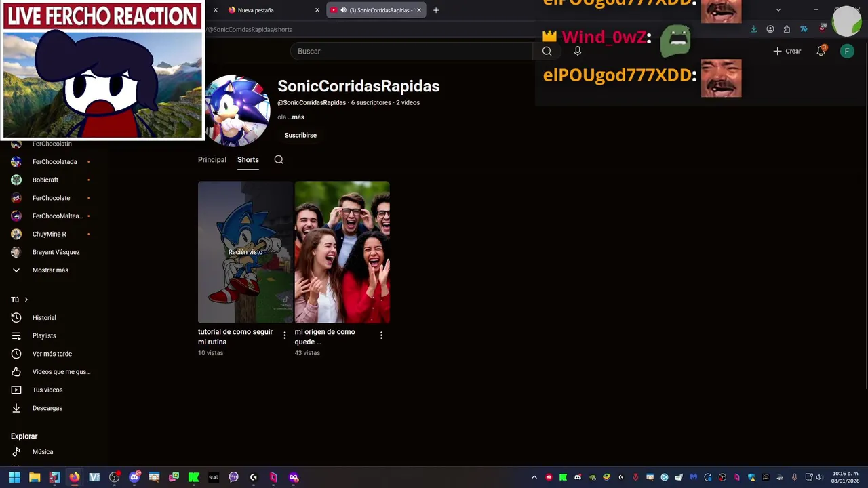The image size is (868, 488).
Task: Click the Playlists icon in sidebar
Action: click(16, 336)
